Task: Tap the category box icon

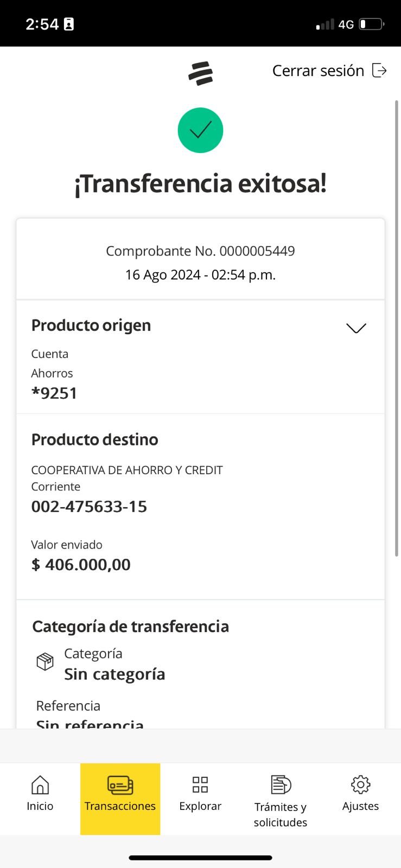Action: click(45, 661)
